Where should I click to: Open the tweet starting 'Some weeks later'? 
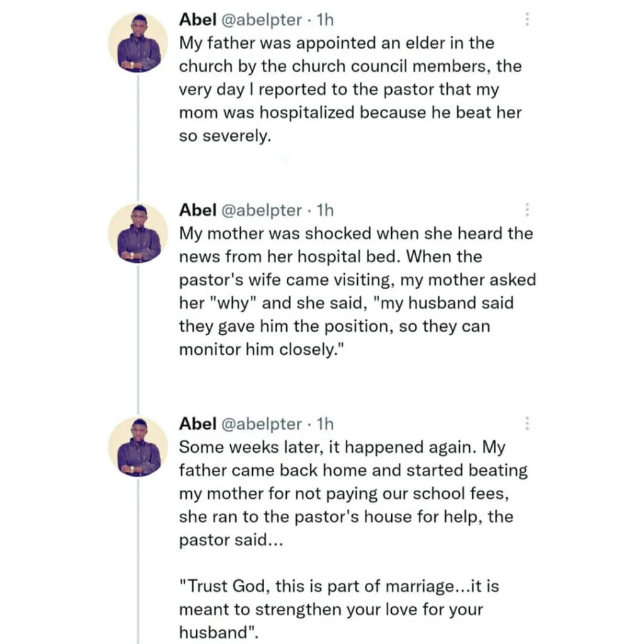(353, 493)
